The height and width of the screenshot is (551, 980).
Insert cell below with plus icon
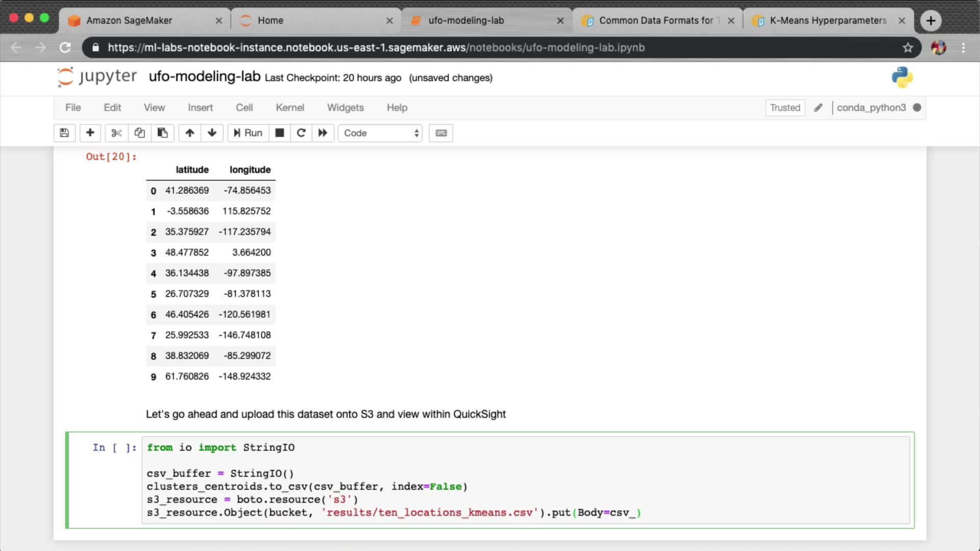[x=90, y=133]
